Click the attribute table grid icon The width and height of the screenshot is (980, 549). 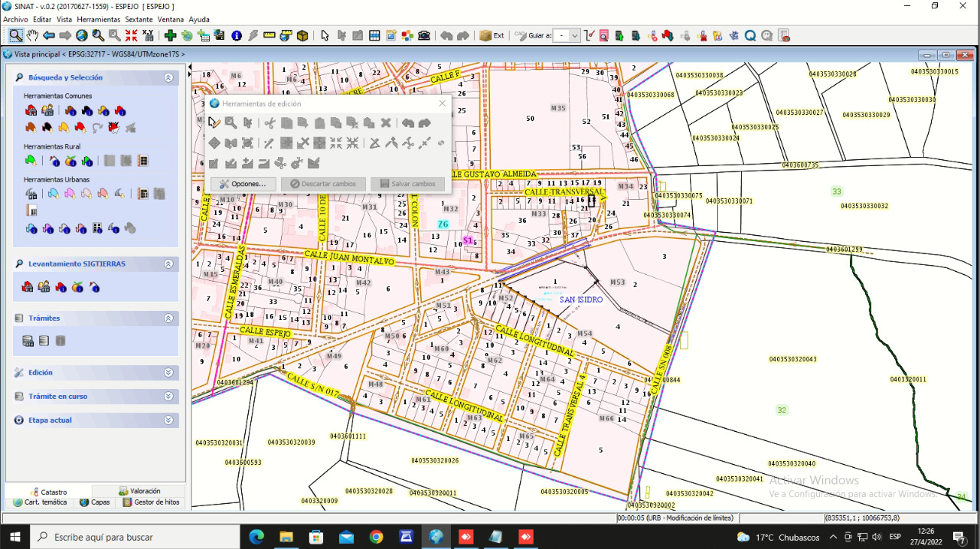(x=374, y=35)
